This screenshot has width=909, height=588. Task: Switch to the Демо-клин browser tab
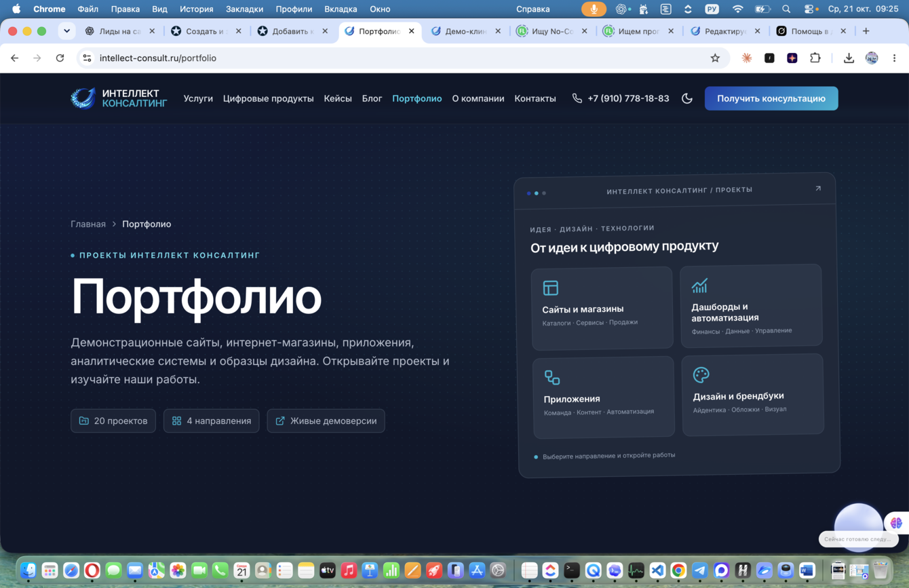click(x=465, y=31)
